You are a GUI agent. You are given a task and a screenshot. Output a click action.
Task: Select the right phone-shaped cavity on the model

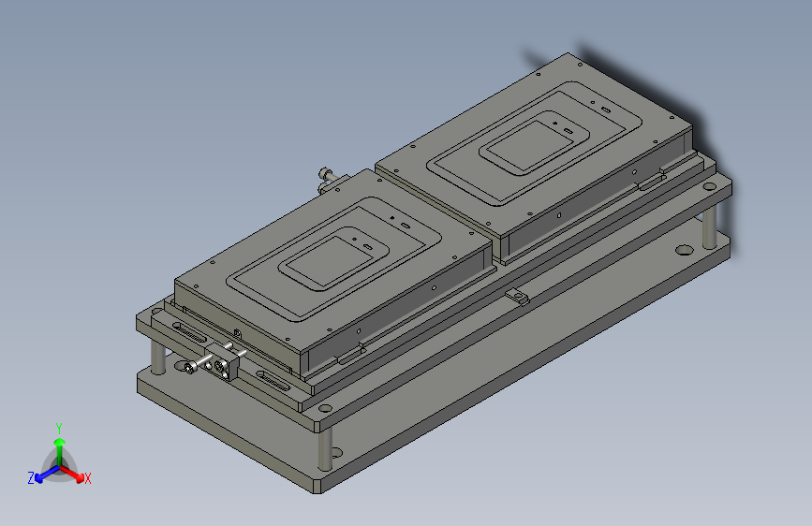pos(535,145)
